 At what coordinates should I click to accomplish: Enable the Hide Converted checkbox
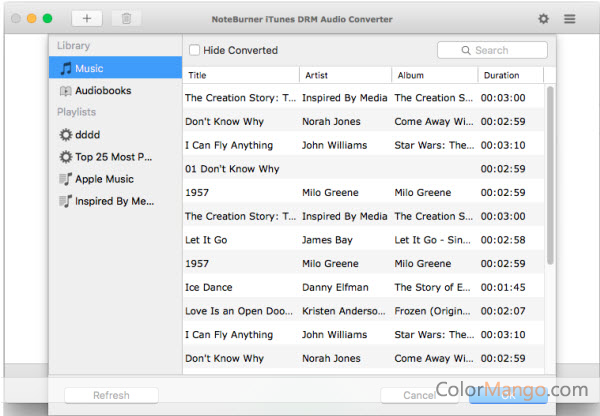(x=194, y=50)
